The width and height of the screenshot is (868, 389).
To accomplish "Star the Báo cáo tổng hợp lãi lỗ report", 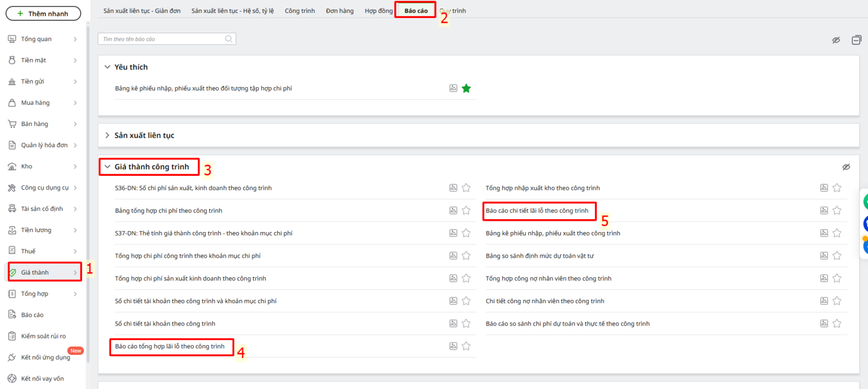I will coord(466,346).
